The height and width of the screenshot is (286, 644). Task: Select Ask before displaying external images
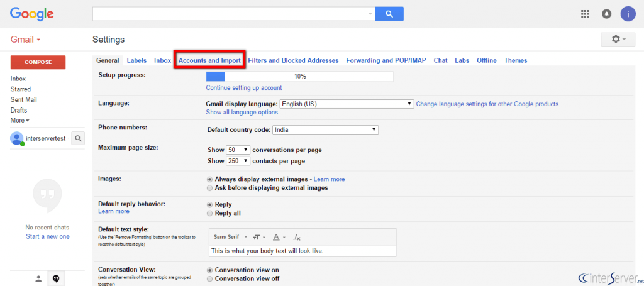point(210,188)
